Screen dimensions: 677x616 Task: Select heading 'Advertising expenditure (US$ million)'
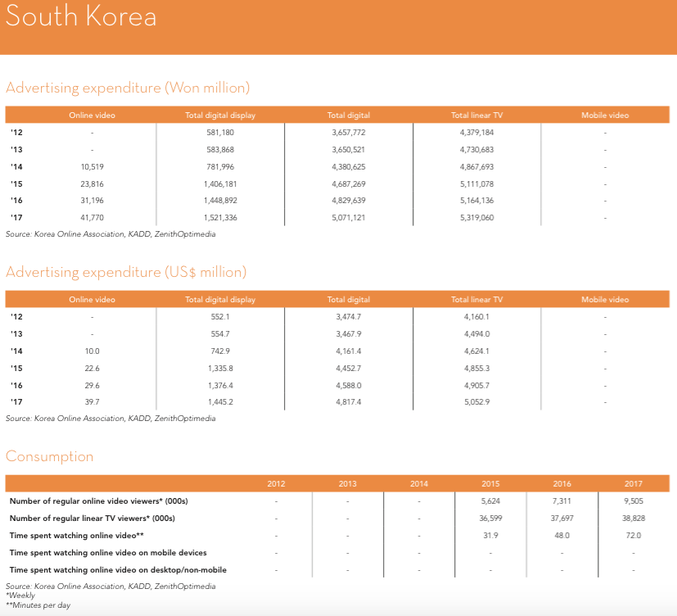point(126,272)
